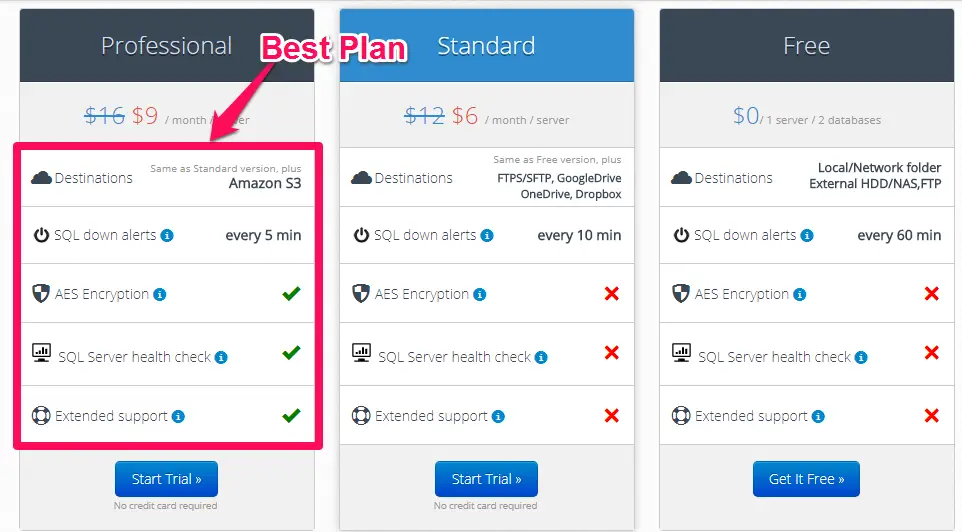Image resolution: width=962 pixels, height=532 pixels.
Task: Click the Get It Free button
Action: (x=806, y=479)
